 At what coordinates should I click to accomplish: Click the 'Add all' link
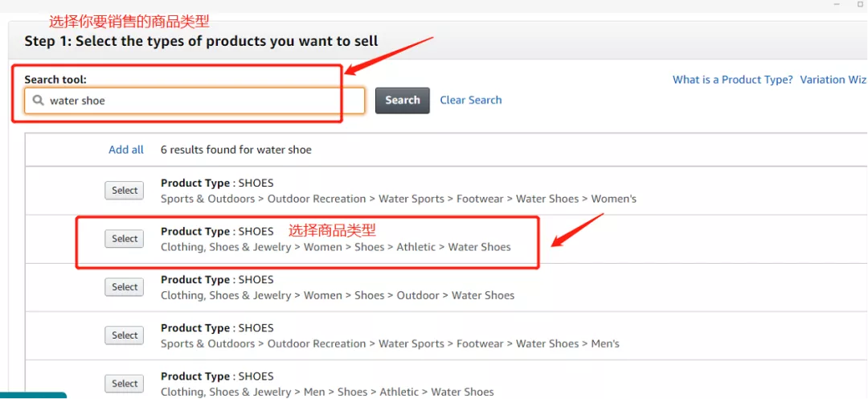click(x=126, y=150)
